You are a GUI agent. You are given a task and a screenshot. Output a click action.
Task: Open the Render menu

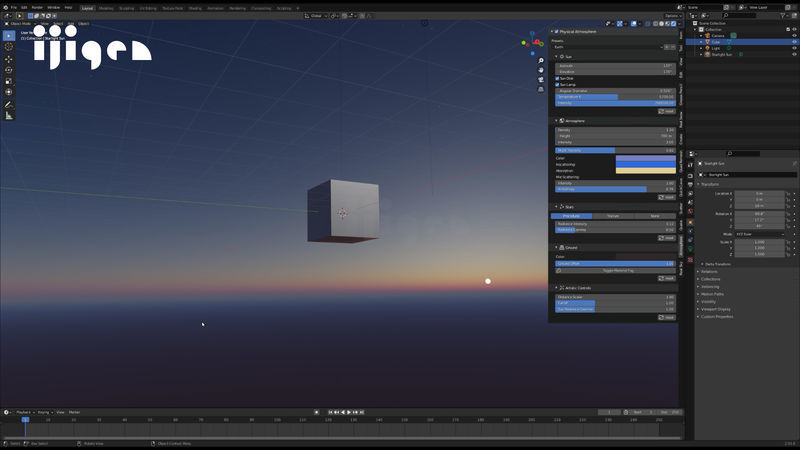pos(37,8)
